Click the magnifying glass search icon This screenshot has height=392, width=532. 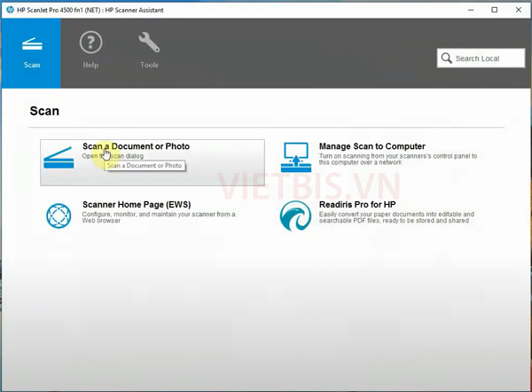(446, 59)
